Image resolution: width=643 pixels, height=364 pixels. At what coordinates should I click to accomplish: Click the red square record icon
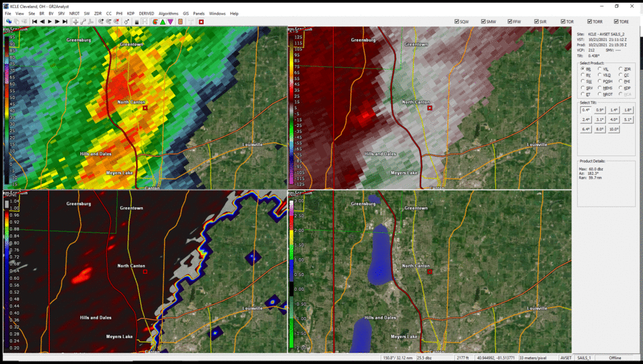pos(201,22)
